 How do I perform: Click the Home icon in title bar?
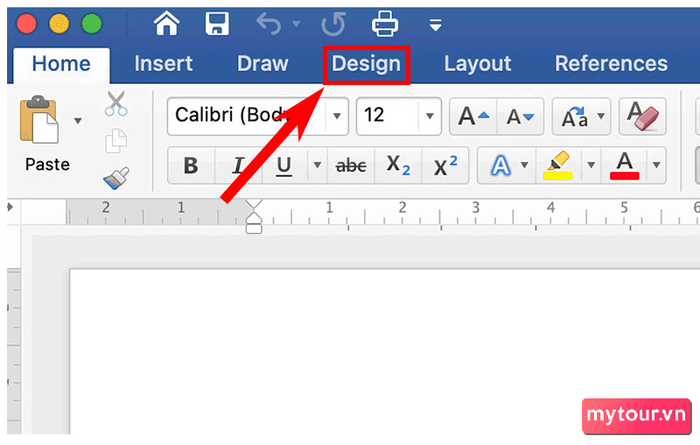[x=167, y=23]
